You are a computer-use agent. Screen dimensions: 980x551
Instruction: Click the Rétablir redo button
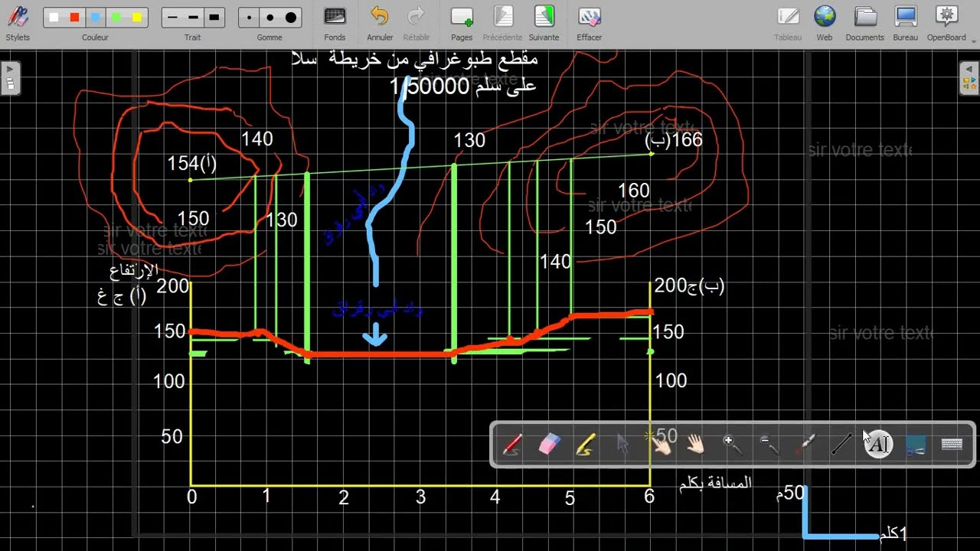[416, 23]
